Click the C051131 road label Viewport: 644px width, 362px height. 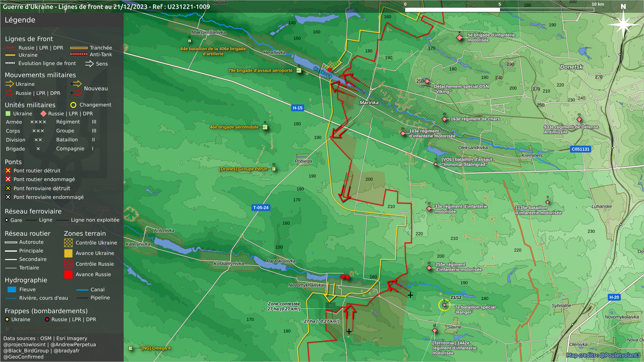580,149
